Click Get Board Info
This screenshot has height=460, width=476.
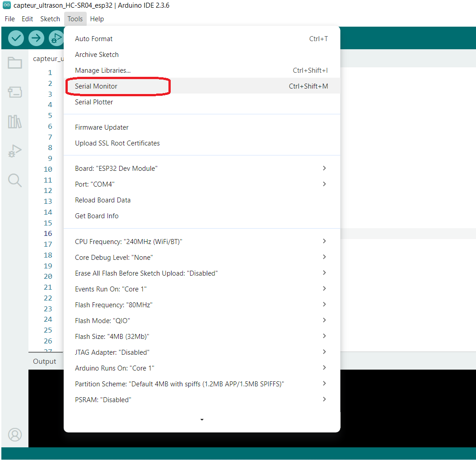[x=202, y=216]
